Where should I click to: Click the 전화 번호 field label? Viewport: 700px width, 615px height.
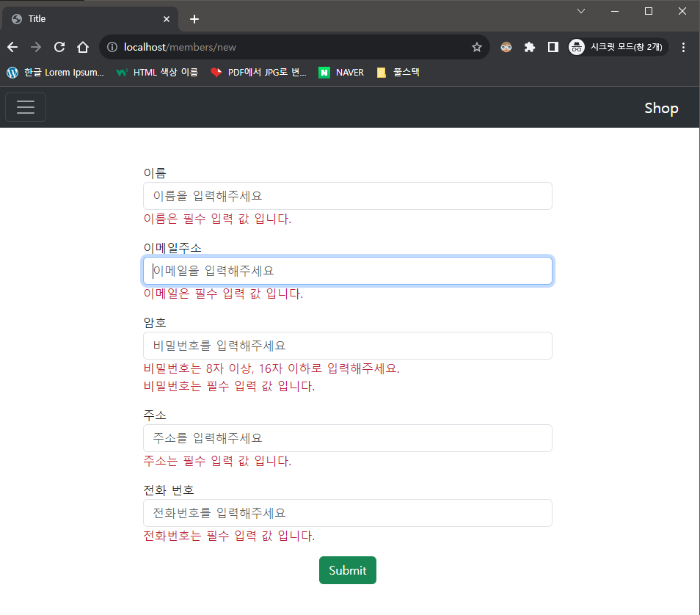pyautogui.click(x=169, y=490)
